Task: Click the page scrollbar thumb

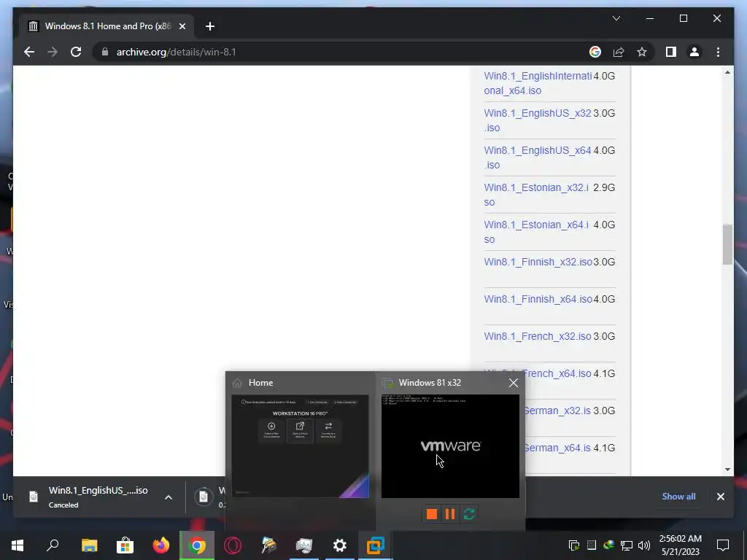Action: (x=727, y=244)
